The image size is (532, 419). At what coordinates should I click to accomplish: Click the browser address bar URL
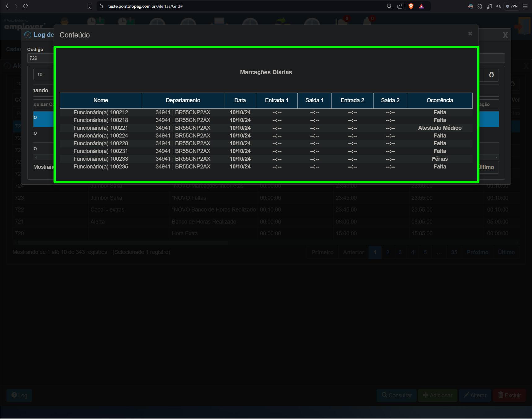[x=145, y=6]
